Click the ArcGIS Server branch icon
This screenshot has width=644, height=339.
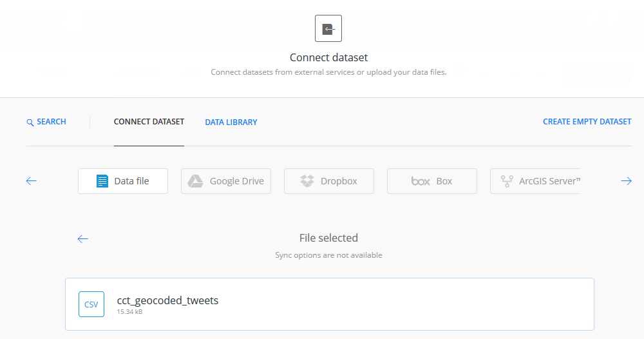(507, 181)
